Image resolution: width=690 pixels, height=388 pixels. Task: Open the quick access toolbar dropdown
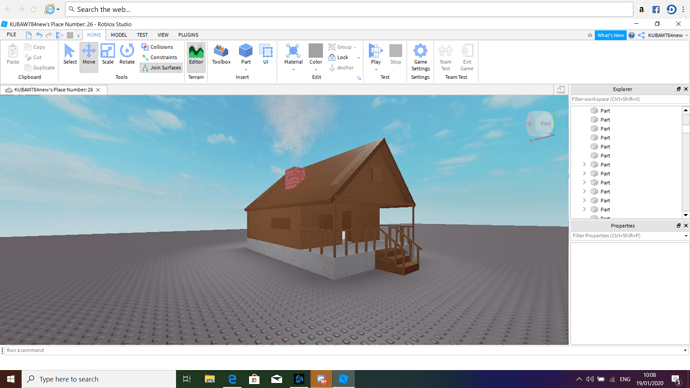pyautogui.click(x=78, y=36)
